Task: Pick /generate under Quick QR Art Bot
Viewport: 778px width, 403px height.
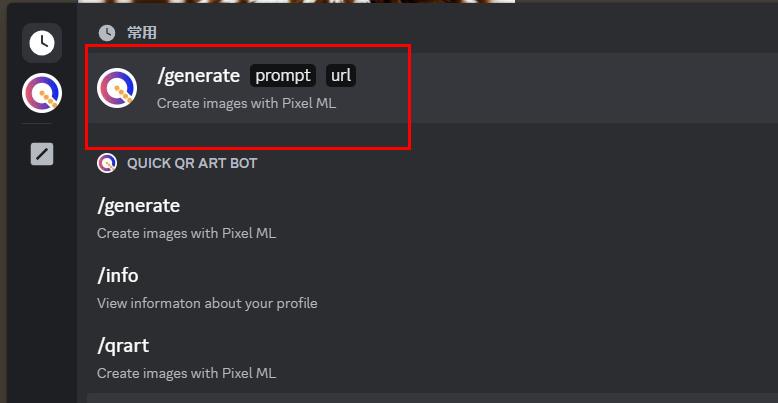Action: tap(139, 206)
